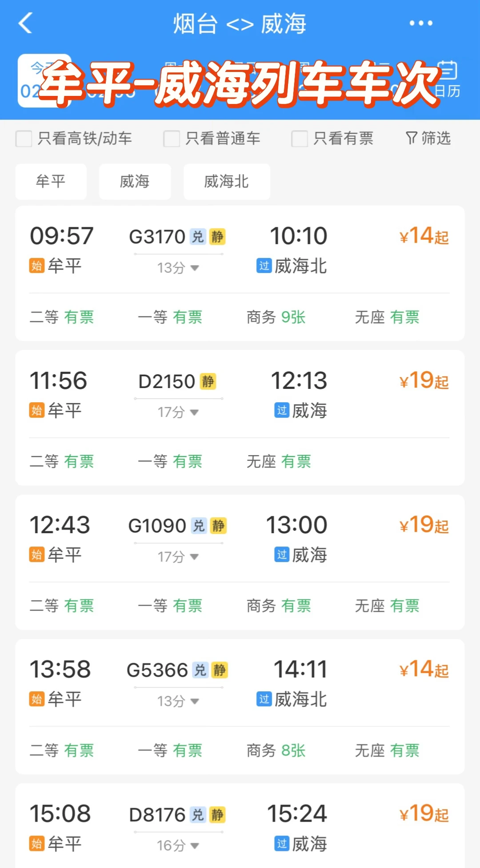Choose 商务 9张 seat on G3170
This screenshot has width=480, height=868.
[276, 317]
